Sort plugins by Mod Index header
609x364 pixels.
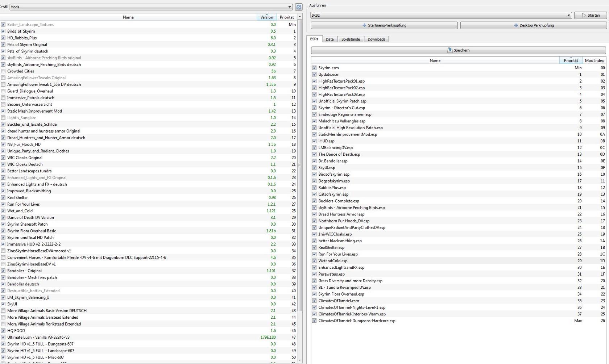[594, 60]
